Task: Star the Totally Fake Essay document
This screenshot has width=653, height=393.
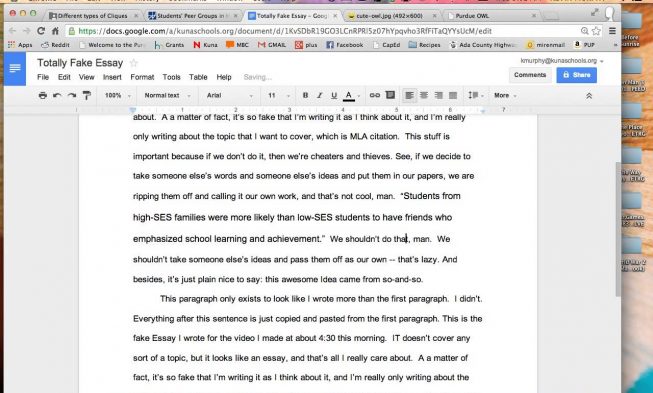Action: (134, 63)
